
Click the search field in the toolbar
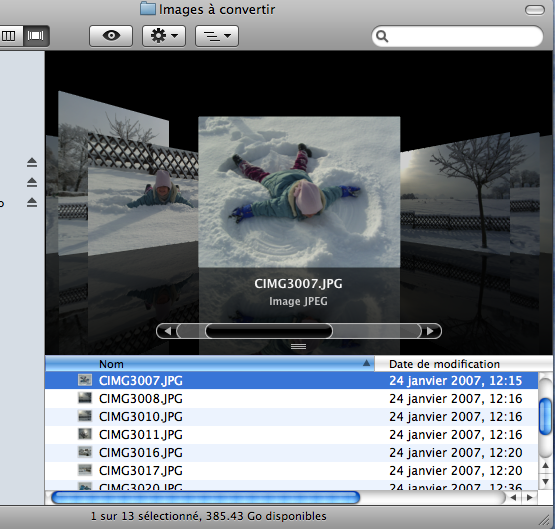pyautogui.click(x=457, y=36)
